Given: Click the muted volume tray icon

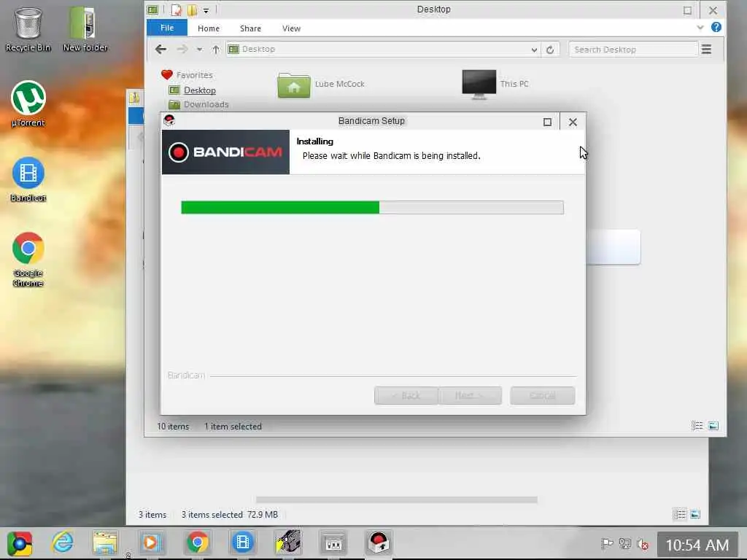Looking at the screenshot, I should tap(643, 544).
